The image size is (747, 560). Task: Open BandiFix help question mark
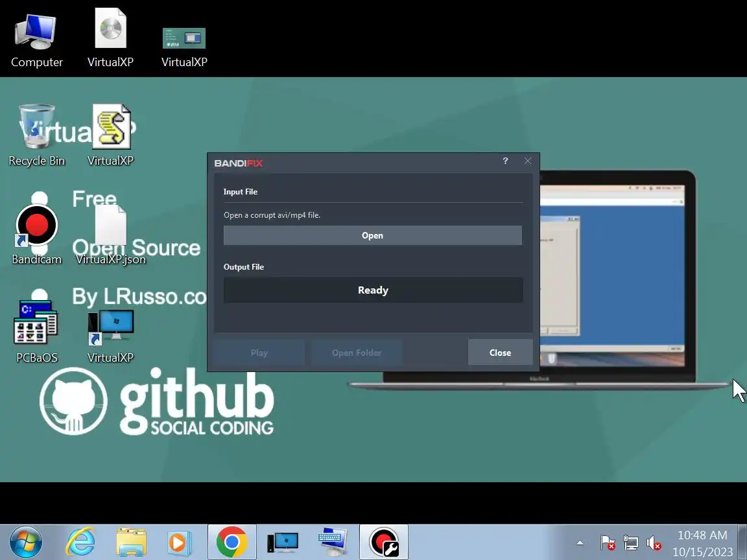point(506,161)
